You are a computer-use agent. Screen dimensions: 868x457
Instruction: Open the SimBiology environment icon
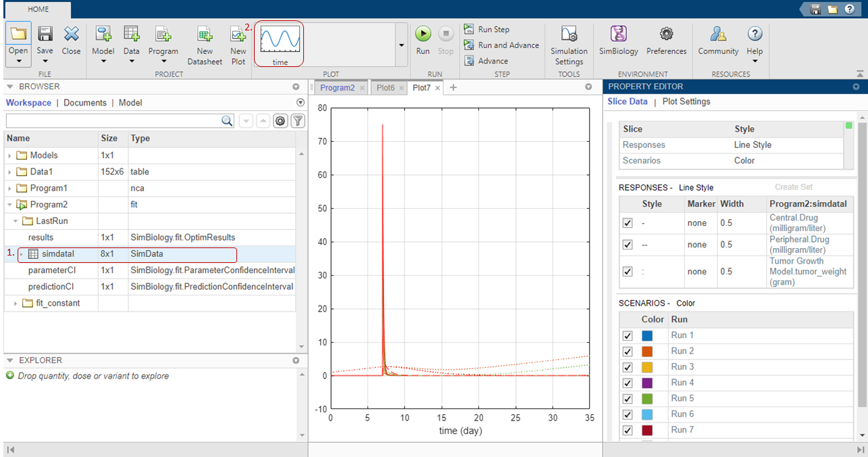click(618, 34)
